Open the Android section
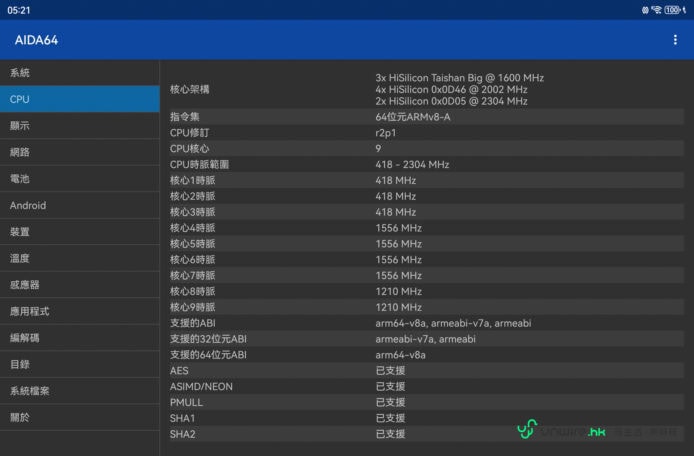 [80, 205]
